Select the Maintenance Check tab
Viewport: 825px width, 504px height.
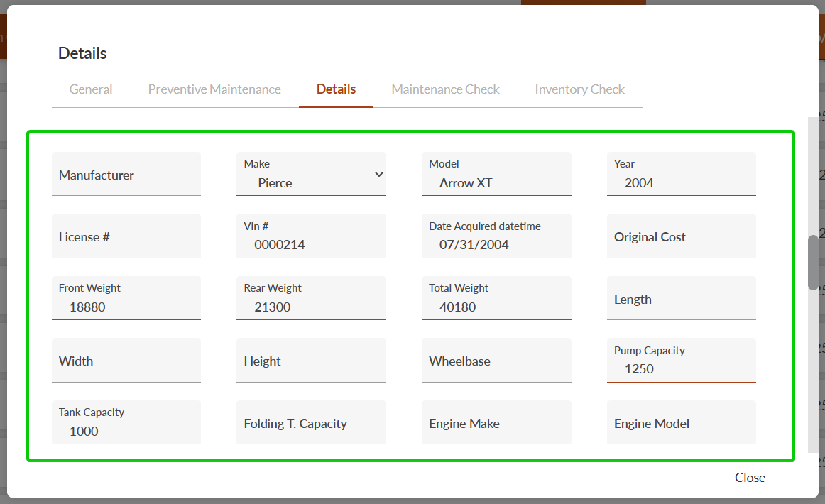click(x=445, y=89)
